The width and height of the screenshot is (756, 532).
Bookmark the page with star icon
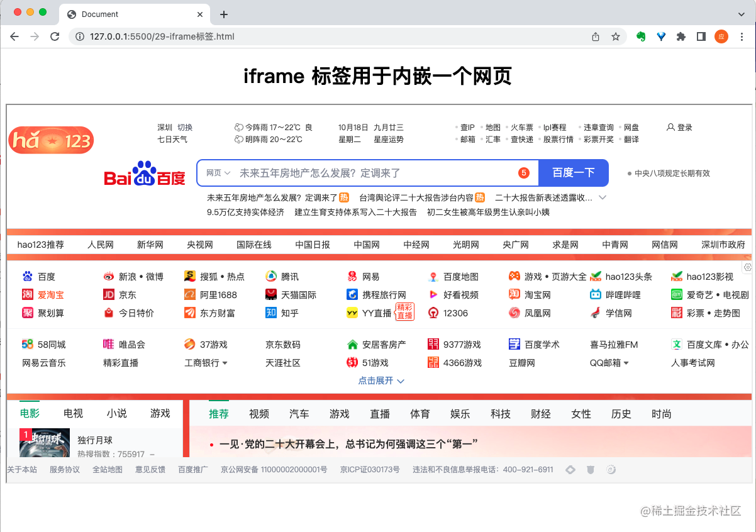pos(616,36)
